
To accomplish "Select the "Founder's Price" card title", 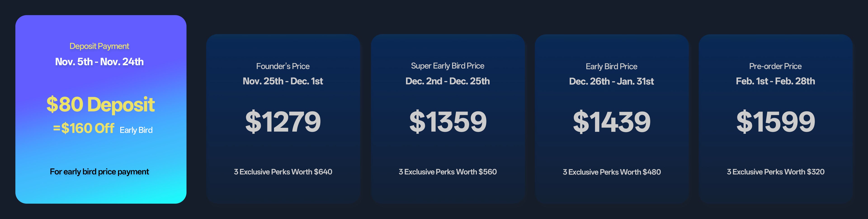I will 283,66.
